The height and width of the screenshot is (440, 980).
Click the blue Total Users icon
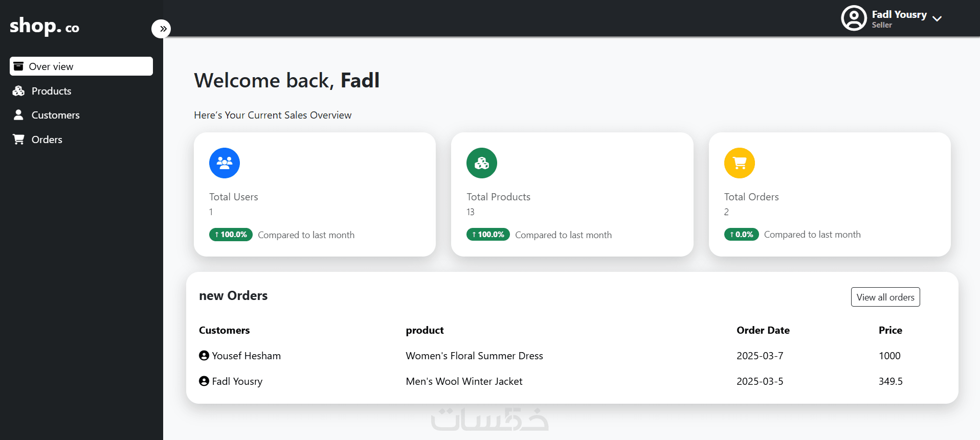(224, 163)
